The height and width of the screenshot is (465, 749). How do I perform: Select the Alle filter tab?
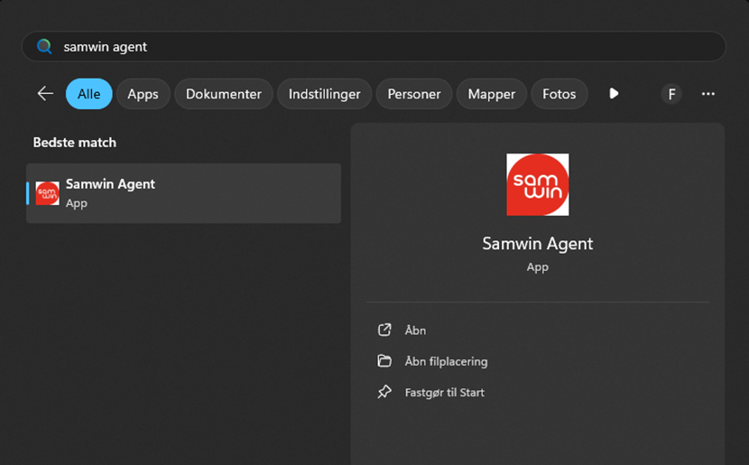coord(89,94)
